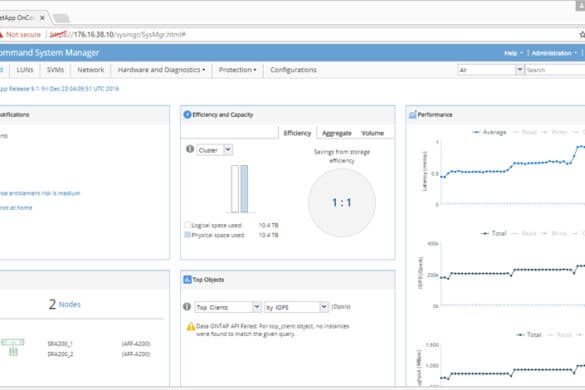585x390 pixels.
Task: Click the Search input field
Action: pos(555,70)
